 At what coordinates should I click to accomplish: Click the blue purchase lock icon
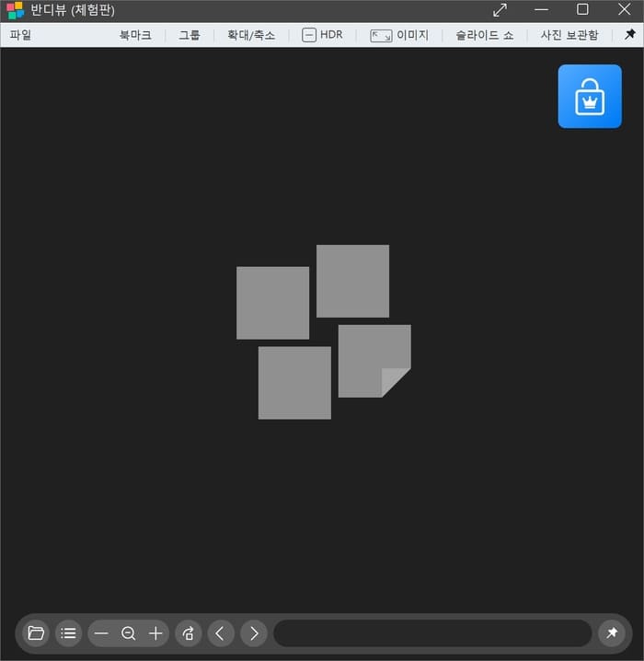pyautogui.click(x=590, y=97)
